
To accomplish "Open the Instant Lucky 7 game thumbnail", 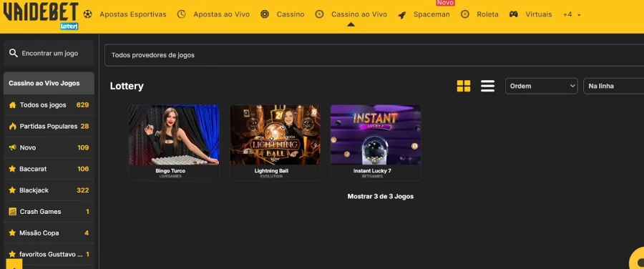I will 376,134.
